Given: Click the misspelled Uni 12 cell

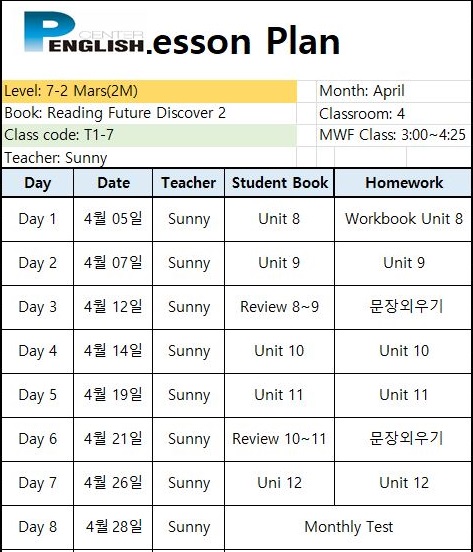Looking at the screenshot, I should click(x=279, y=483).
